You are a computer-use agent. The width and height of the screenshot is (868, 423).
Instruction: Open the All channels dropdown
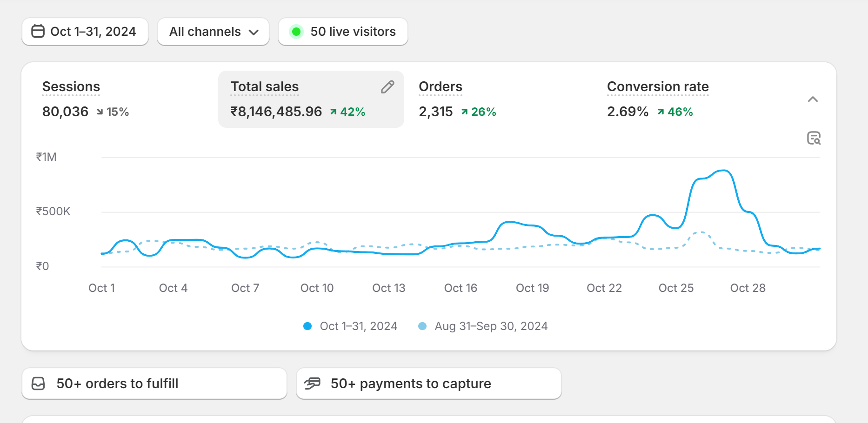[213, 32]
